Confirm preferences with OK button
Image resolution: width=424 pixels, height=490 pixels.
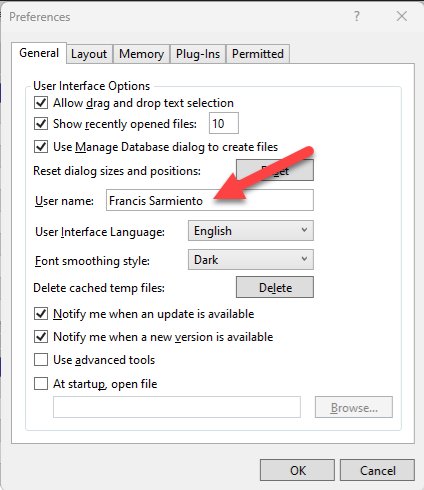(297, 470)
